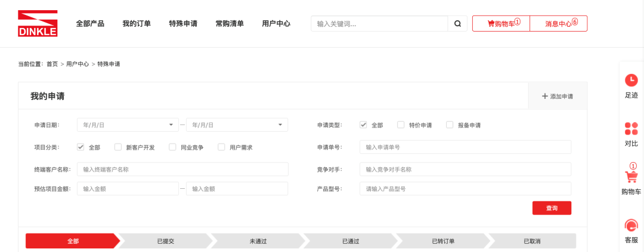Click the 终端客户名称 input field
Image resolution: width=644 pixels, height=252 pixels.
click(x=183, y=169)
